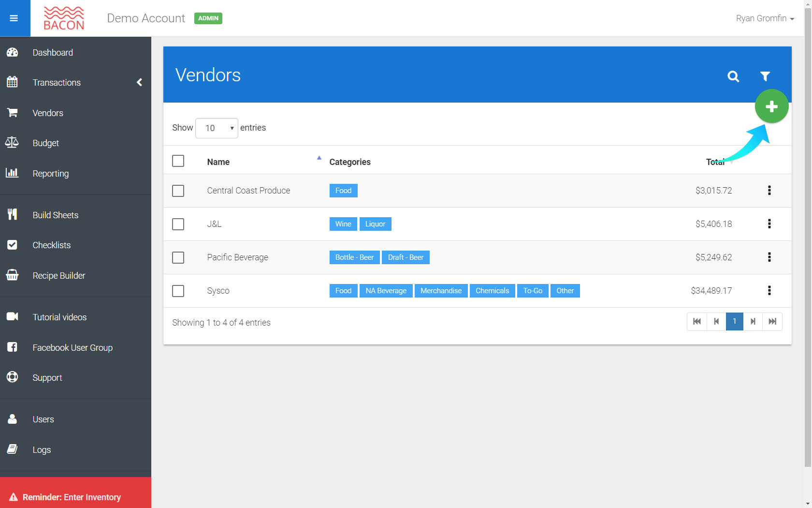Check the Pacific Beverage checkbox
The height and width of the screenshot is (508, 812).
tap(178, 257)
